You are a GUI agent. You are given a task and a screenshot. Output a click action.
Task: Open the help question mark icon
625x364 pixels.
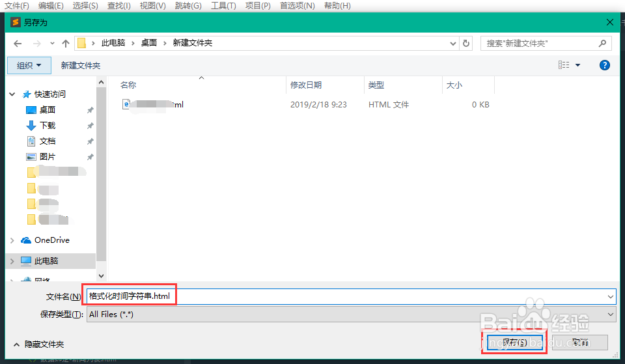605,65
